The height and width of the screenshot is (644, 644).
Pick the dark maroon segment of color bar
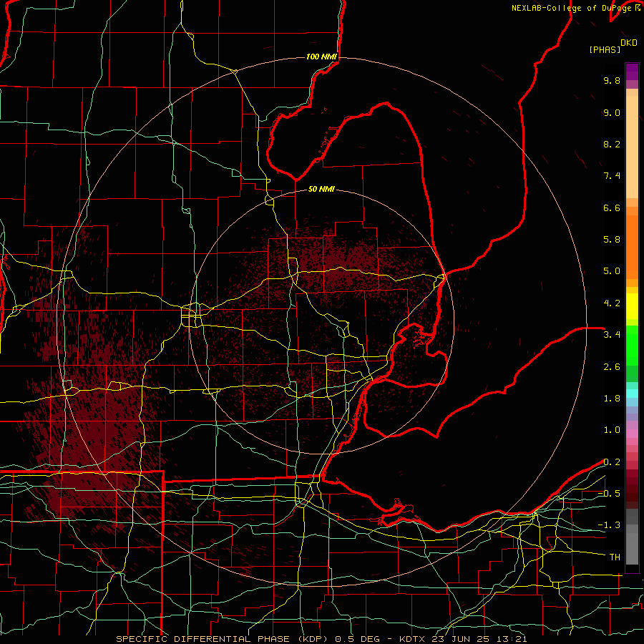click(x=632, y=489)
